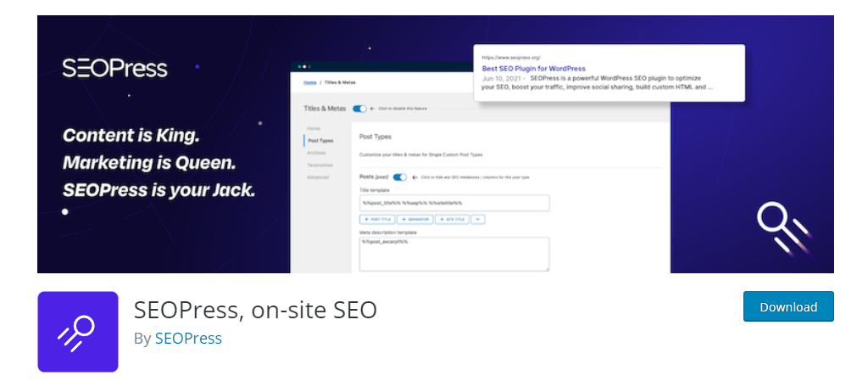Open the Post Types sidebar tab

320,141
